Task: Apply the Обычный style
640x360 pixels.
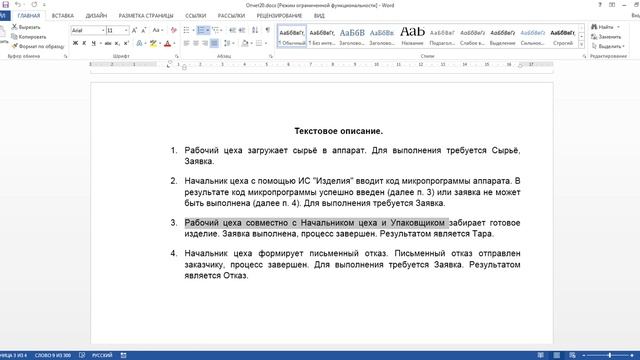Action: coord(292,36)
